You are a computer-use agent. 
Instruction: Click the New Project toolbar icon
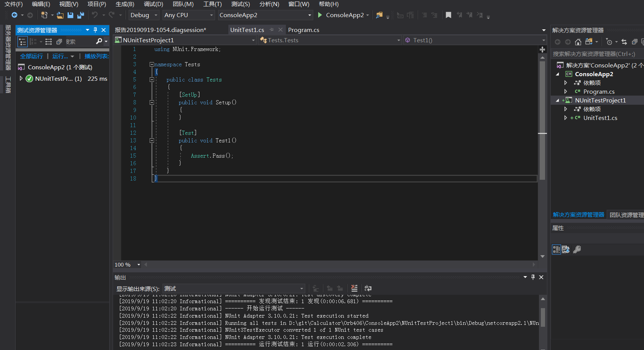(x=44, y=15)
